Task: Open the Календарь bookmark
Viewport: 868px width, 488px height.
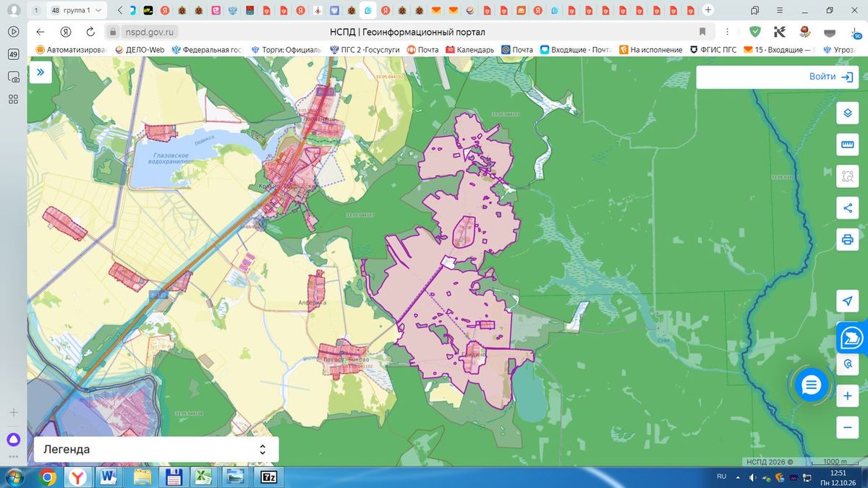Action: point(469,50)
